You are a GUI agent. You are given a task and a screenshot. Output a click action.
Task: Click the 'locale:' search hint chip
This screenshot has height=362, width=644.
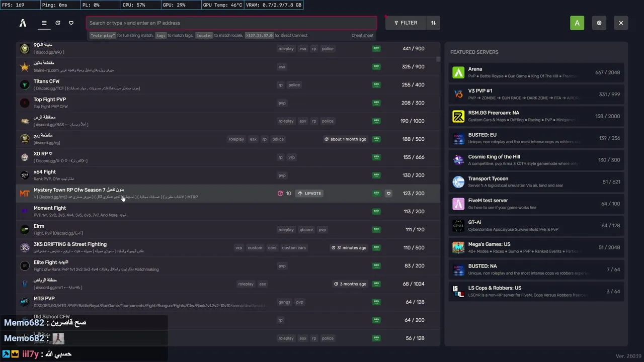coord(204,36)
